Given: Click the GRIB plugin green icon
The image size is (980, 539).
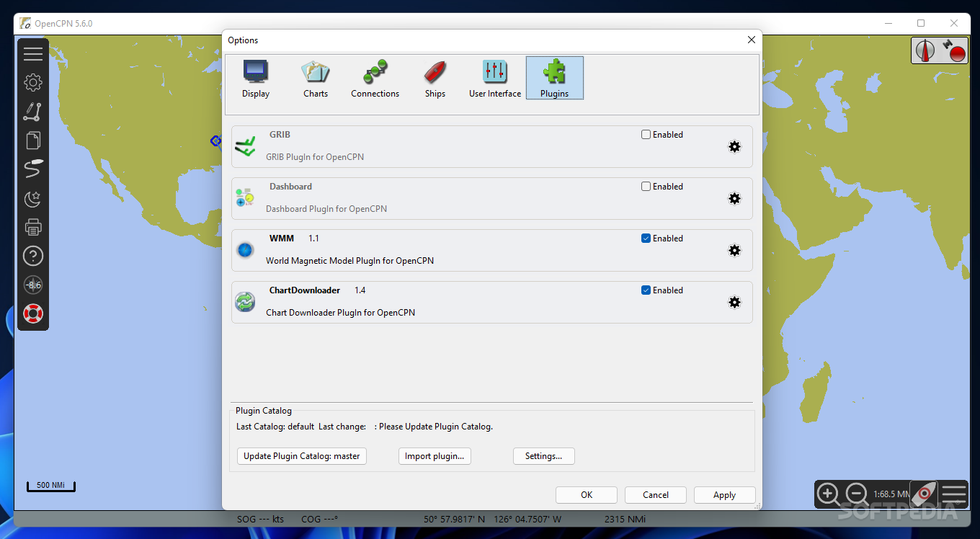Looking at the screenshot, I should 245,146.
